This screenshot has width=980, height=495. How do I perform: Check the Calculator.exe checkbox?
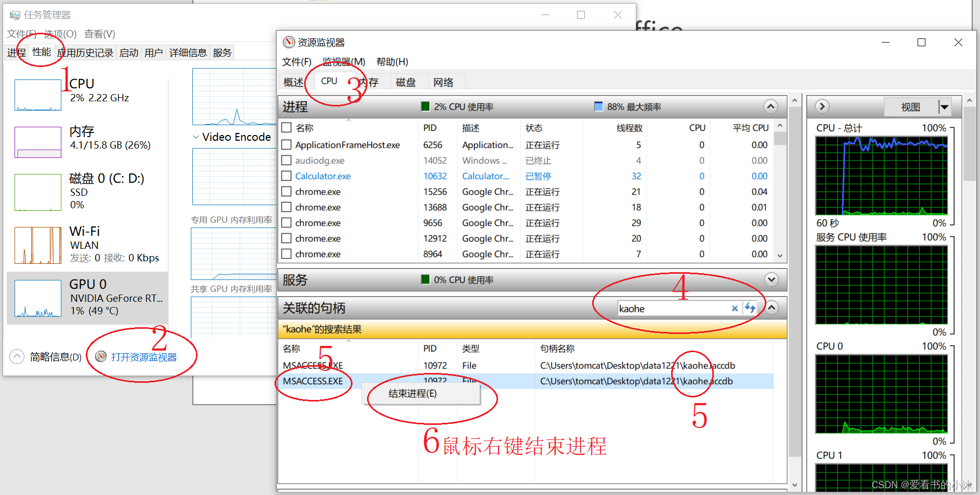coord(286,176)
